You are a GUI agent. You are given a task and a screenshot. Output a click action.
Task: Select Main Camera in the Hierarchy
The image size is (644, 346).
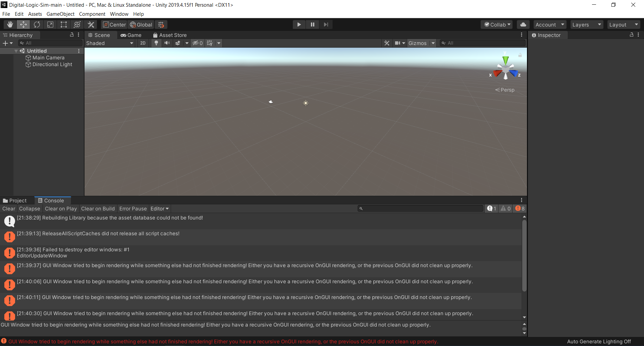(x=48, y=57)
